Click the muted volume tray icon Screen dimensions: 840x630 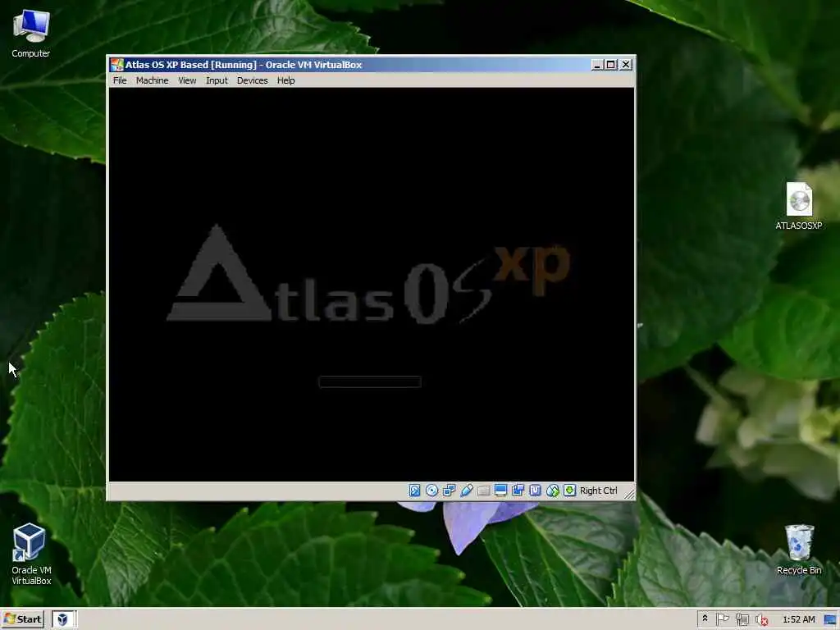(761, 620)
